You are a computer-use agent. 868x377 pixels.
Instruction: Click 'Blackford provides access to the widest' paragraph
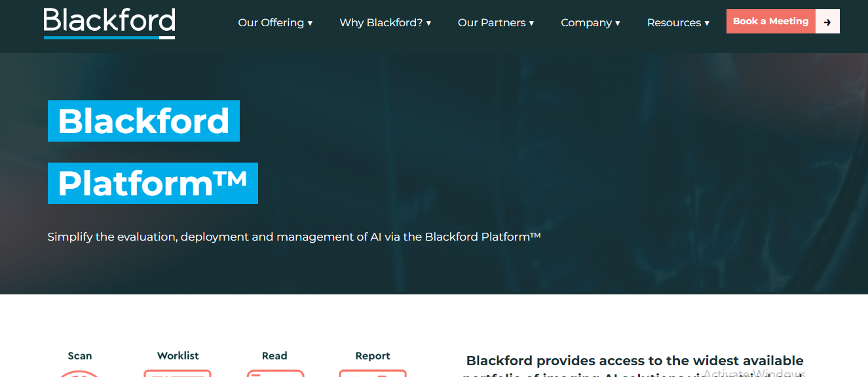coord(634,365)
